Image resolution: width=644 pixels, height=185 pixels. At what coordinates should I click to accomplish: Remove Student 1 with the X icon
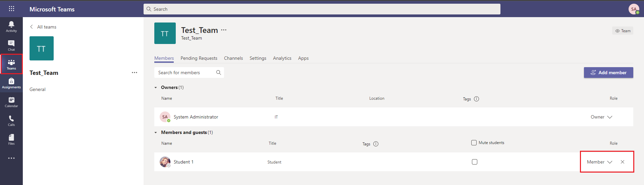pos(623,162)
